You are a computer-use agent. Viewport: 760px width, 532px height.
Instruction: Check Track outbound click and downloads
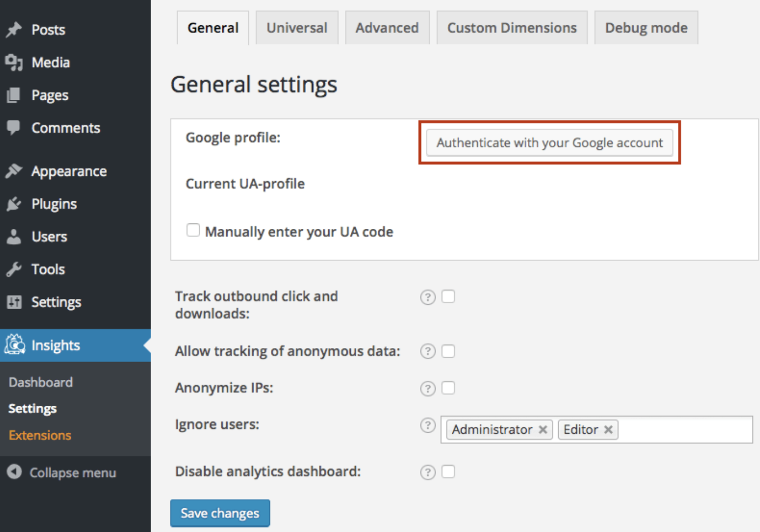(448, 296)
